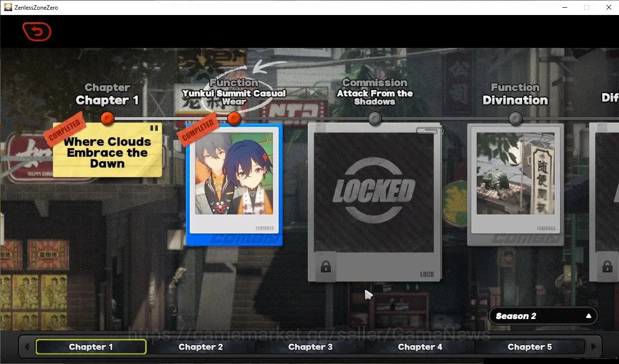Select the Yunkui Summit Casual Wear card
The height and width of the screenshot is (364, 619).
234,185
